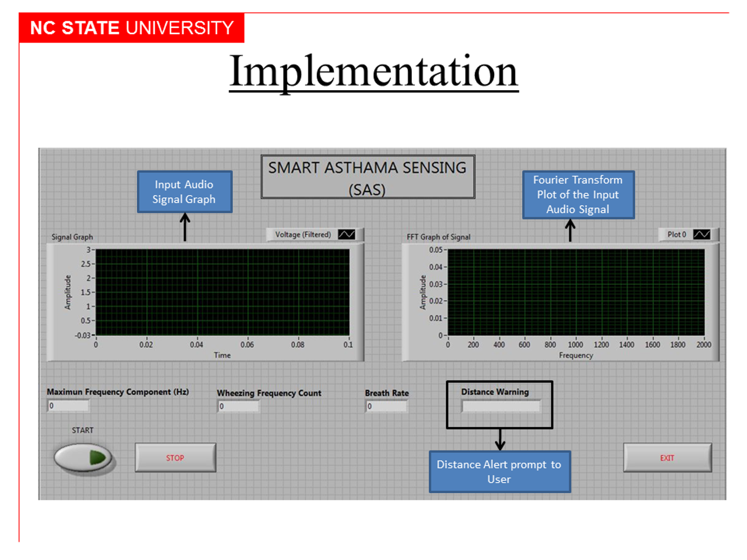747x560 pixels.
Task: Open the Voltage (Filtered) plot style selector
Action: 347,234
